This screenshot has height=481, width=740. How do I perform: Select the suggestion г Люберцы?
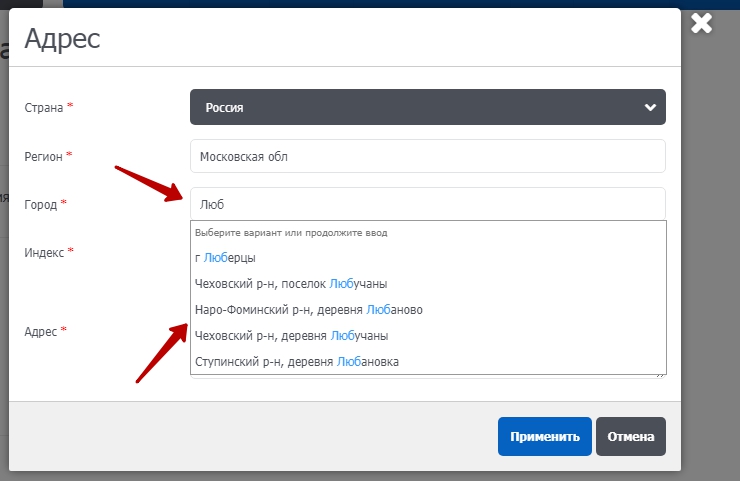pos(225,258)
